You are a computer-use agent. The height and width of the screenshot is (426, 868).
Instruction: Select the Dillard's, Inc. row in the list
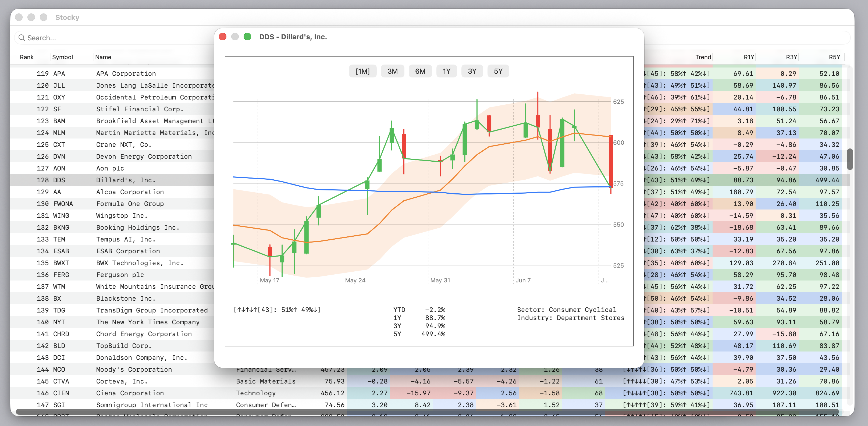tap(112, 180)
